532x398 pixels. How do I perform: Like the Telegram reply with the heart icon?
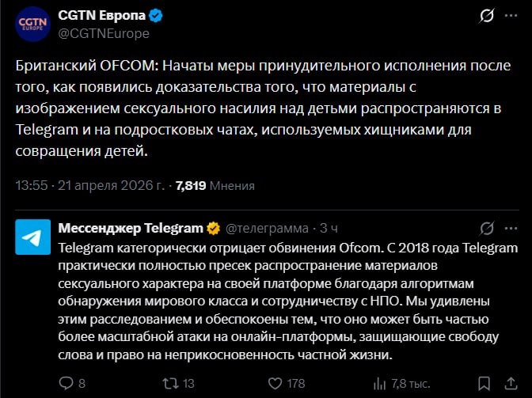tap(273, 384)
